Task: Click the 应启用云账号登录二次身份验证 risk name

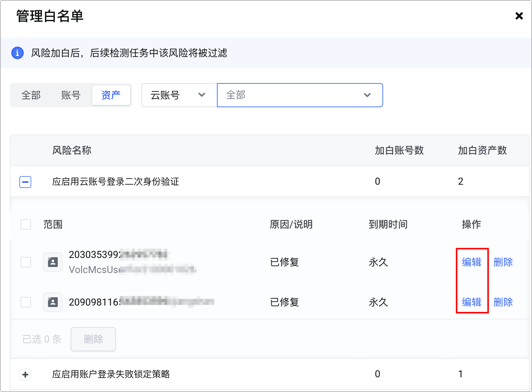Action: click(x=116, y=182)
